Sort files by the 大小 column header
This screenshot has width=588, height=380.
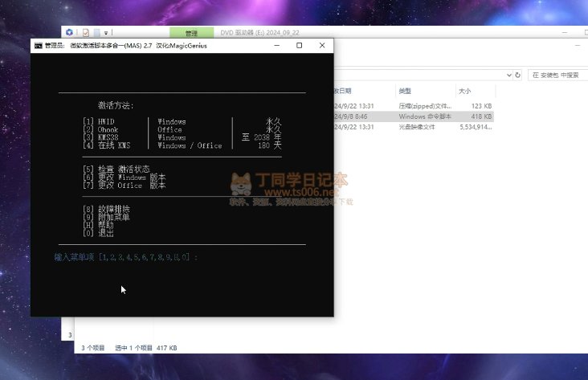(464, 91)
